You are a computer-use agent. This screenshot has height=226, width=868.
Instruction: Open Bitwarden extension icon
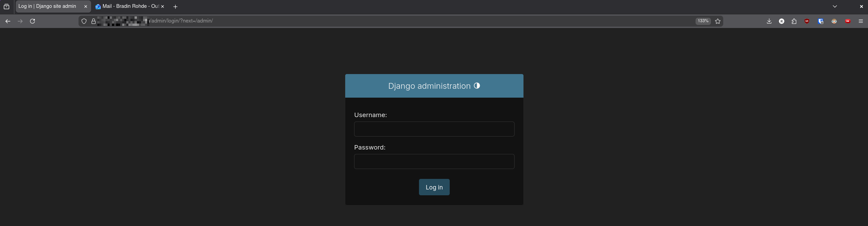(821, 21)
